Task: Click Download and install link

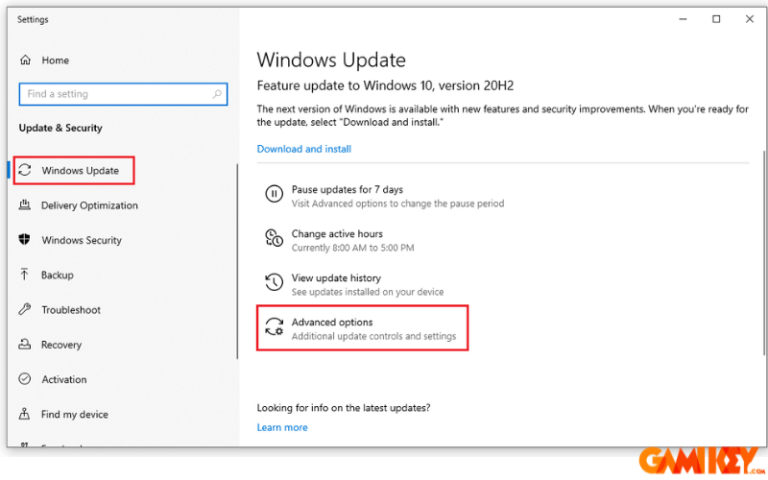Action: pyautogui.click(x=304, y=149)
